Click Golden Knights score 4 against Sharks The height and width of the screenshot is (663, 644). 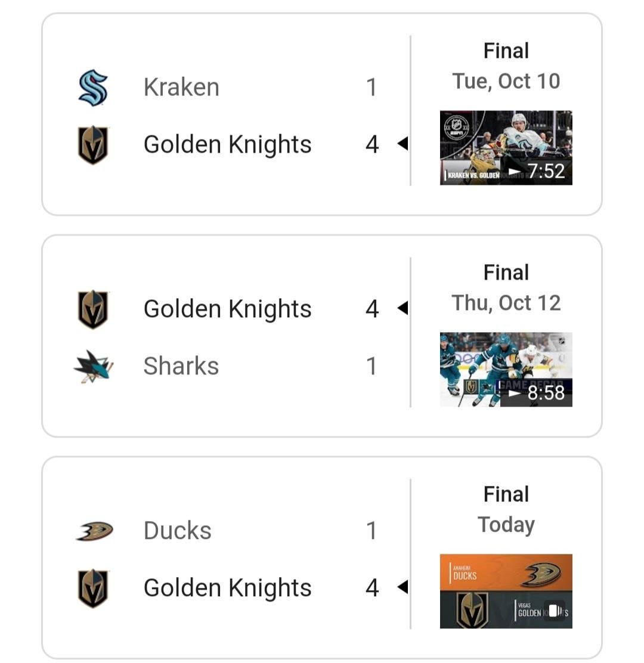[372, 309]
